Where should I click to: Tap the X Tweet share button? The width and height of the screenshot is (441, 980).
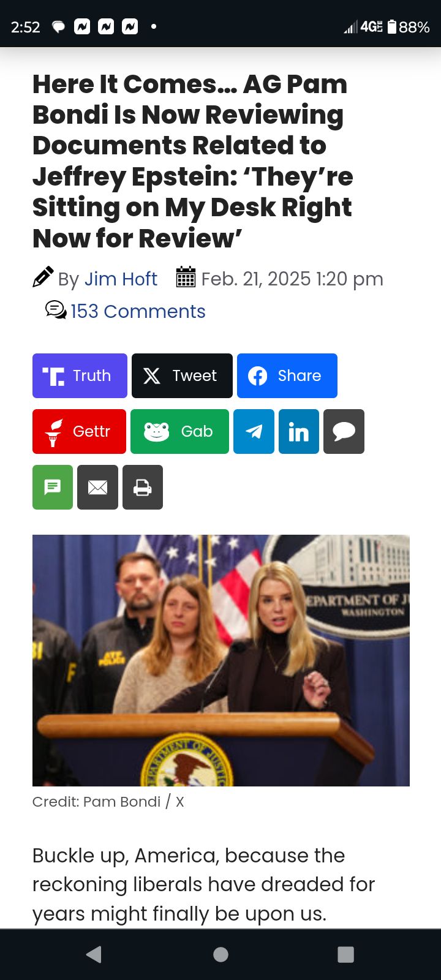pos(182,375)
